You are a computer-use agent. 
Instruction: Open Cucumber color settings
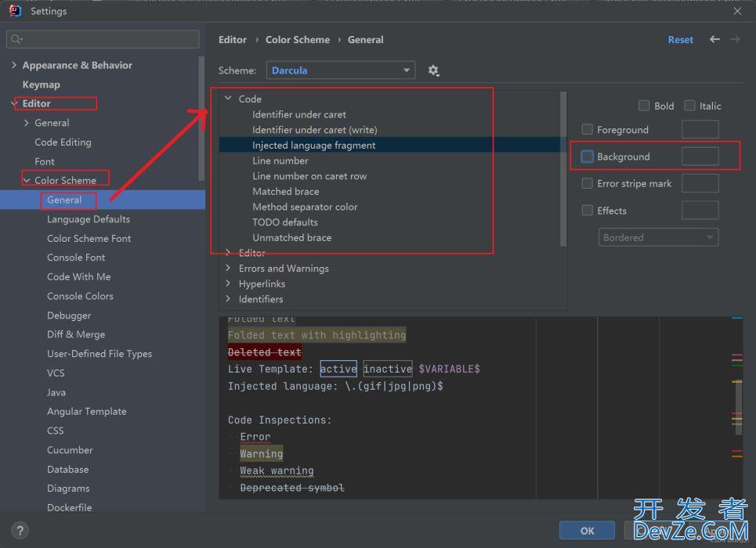click(70, 449)
